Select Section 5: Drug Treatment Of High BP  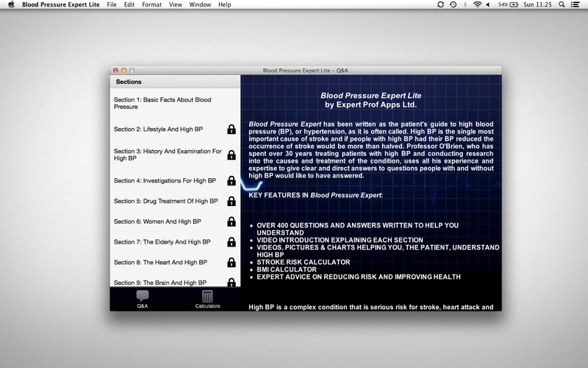[x=175, y=201]
